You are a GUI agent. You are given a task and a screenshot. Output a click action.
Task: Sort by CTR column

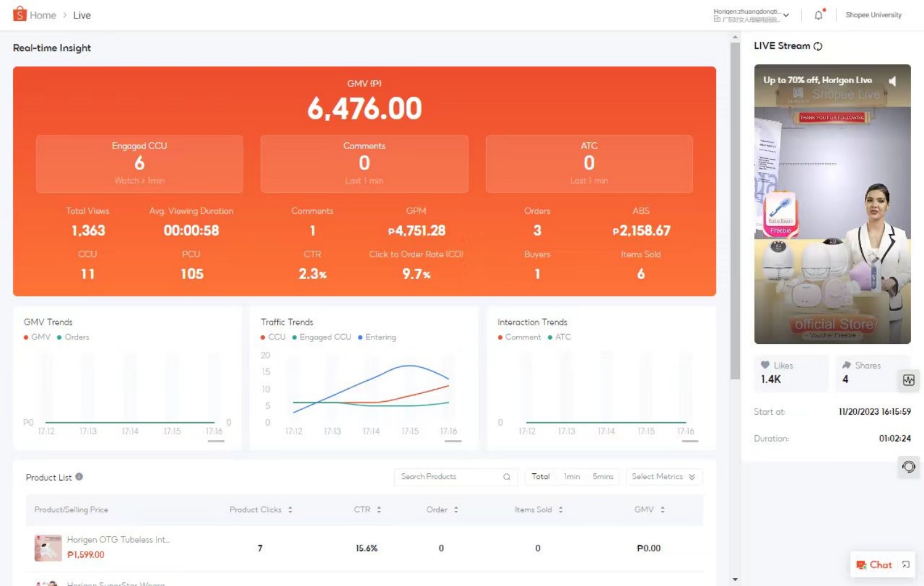point(379,510)
